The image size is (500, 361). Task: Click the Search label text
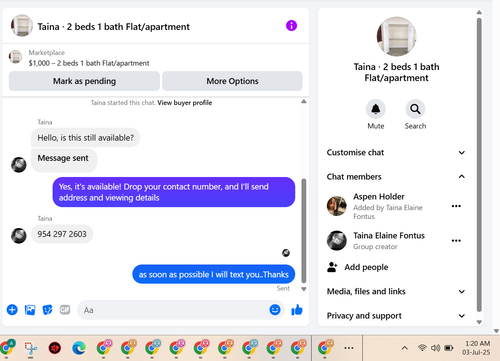point(415,126)
